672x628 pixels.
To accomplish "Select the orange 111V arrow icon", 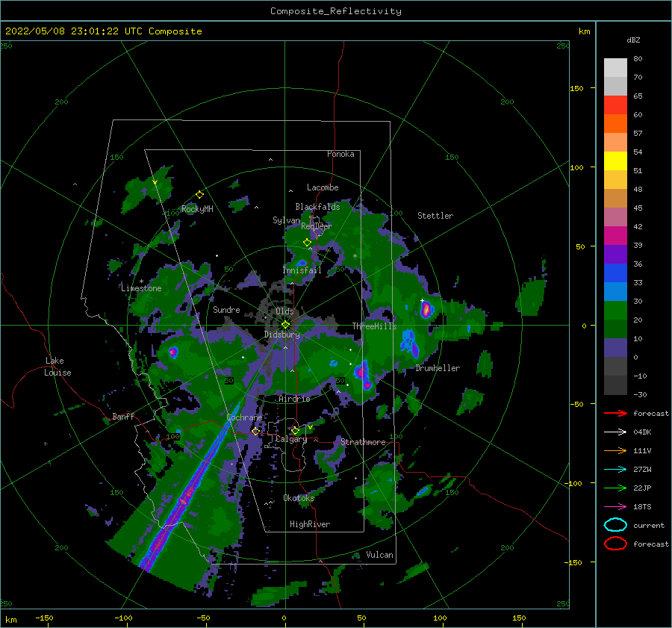I will (615, 450).
